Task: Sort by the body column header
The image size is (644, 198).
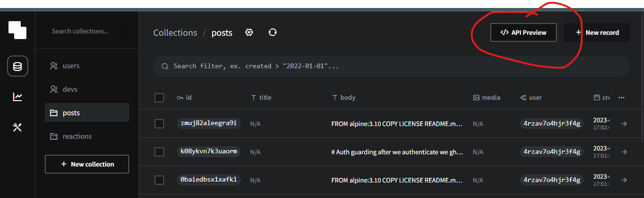Action: point(344,98)
